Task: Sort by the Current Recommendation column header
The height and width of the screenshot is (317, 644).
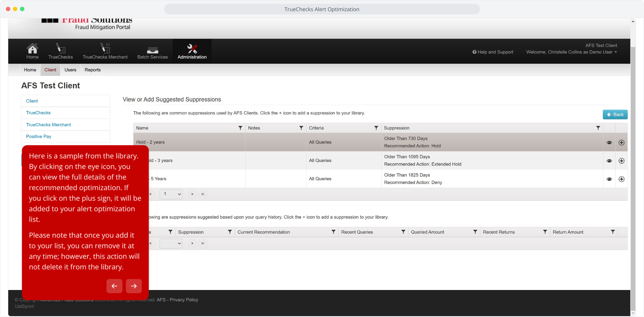Action: [x=264, y=232]
